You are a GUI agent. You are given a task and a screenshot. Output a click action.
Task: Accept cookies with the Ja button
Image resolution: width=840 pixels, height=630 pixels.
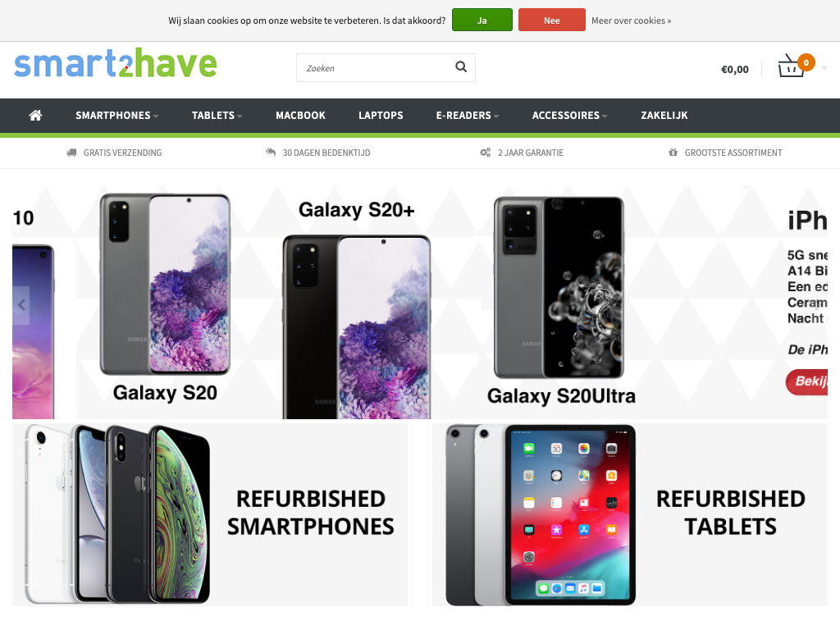[x=482, y=21]
